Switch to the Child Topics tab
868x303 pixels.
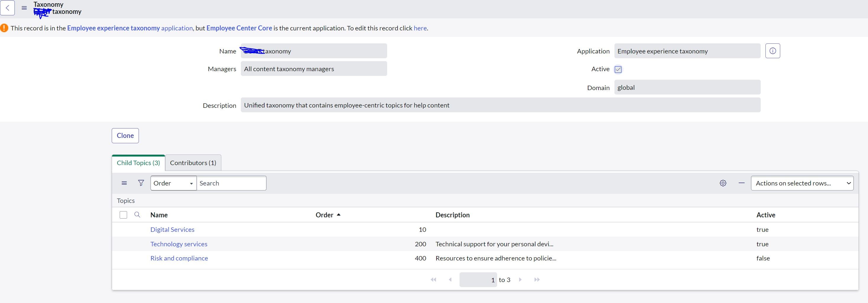138,163
